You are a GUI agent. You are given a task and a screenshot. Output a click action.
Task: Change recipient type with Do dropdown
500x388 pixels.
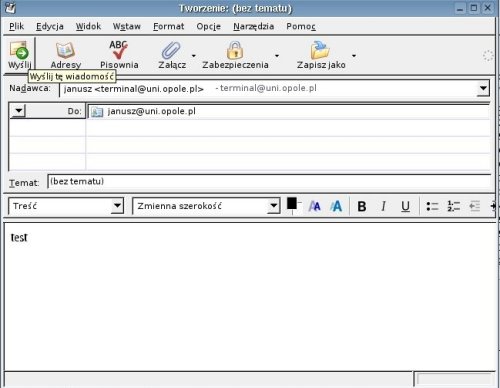[19, 111]
